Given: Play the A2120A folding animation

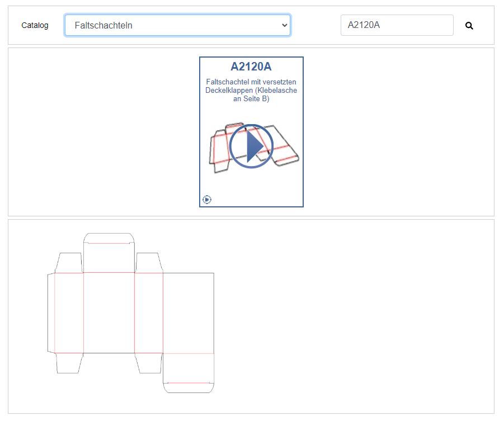Looking at the screenshot, I should [251, 146].
